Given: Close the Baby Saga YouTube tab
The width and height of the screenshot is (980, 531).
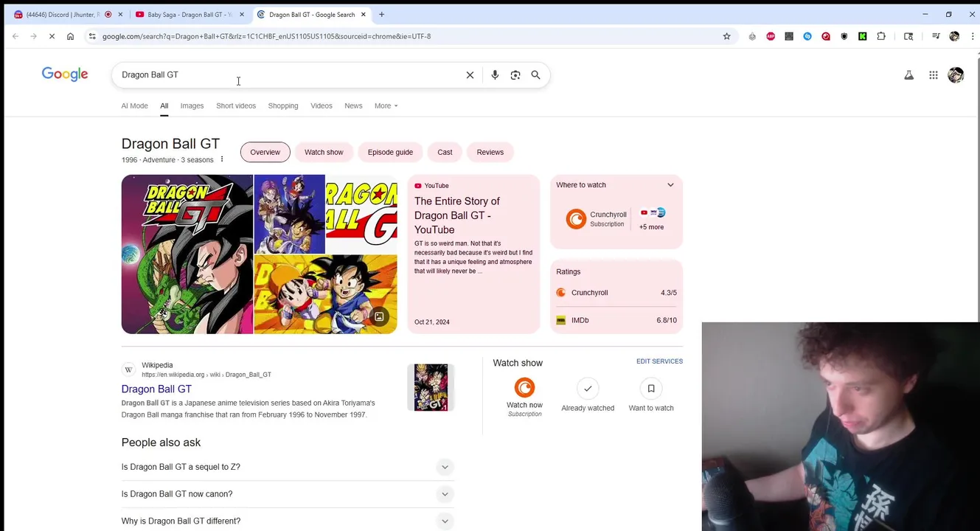Looking at the screenshot, I should [x=241, y=14].
